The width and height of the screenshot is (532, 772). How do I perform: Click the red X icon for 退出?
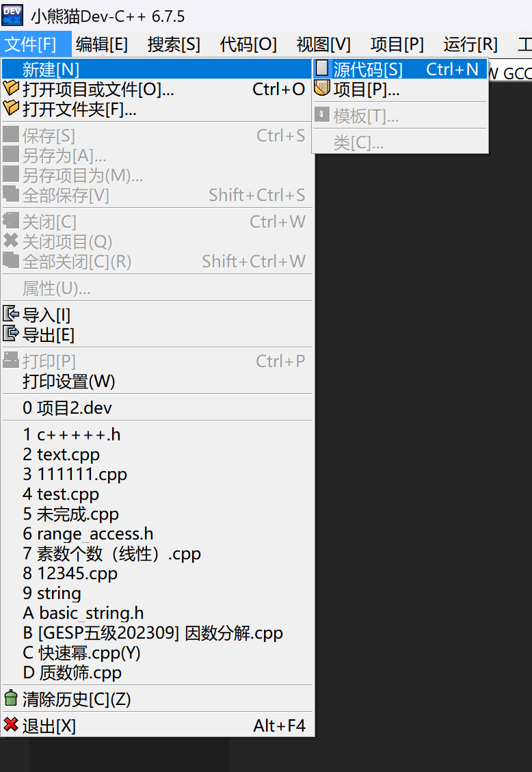click(x=11, y=726)
